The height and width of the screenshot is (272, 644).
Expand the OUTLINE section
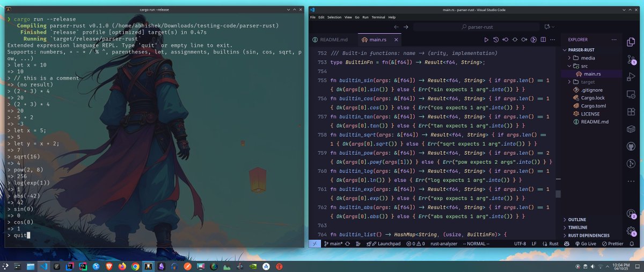point(592,219)
